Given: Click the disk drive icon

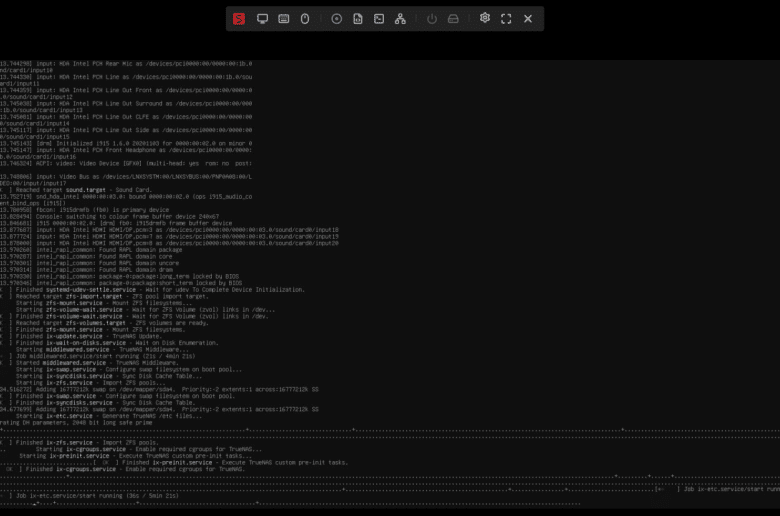Looking at the screenshot, I should (x=453, y=19).
